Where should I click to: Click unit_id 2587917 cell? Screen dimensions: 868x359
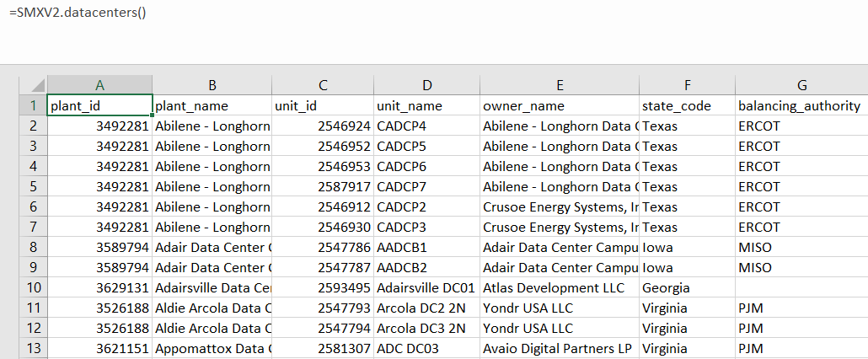pyautogui.click(x=324, y=186)
